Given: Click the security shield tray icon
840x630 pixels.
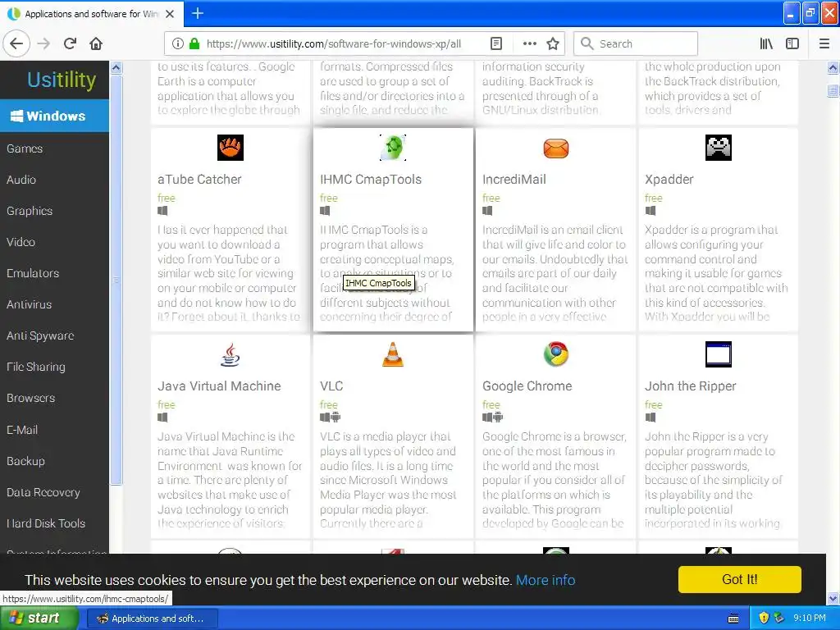Looking at the screenshot, I should click(x=764, y=618).
